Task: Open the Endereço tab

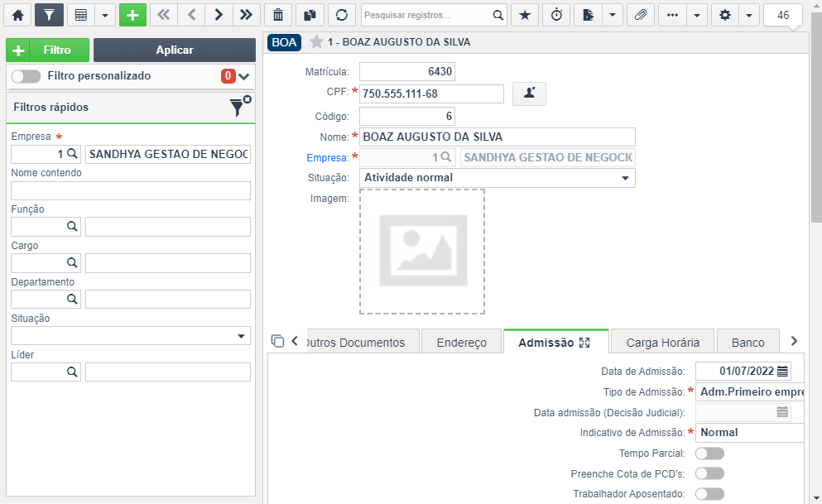Action: click(x=461, y=342)
